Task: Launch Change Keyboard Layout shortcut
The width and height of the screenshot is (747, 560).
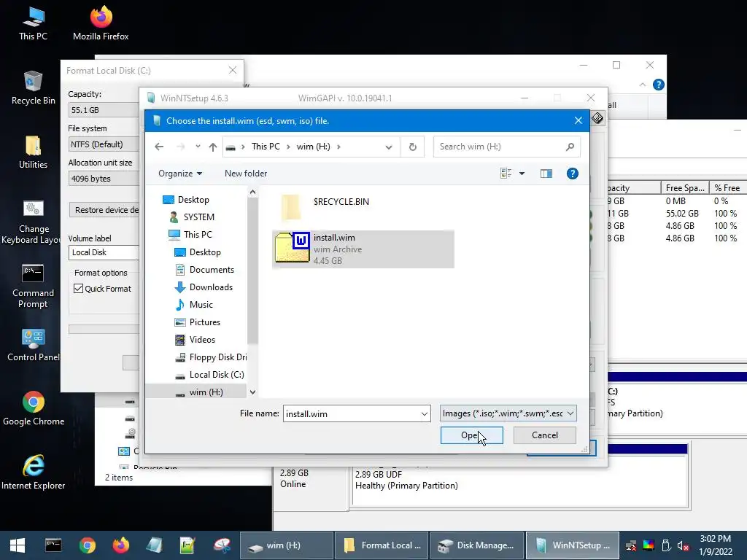Action: coord(33,222)
